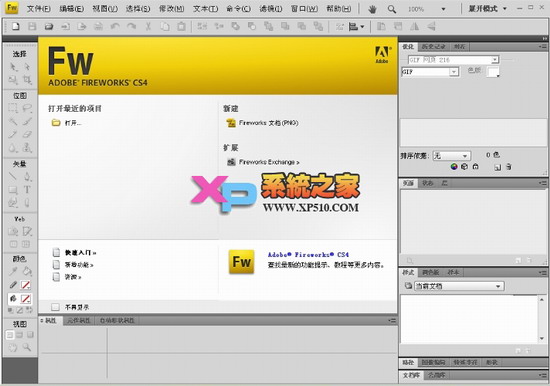Create new 'Fireworks 文档 (PNG)'
The image size is (550, 386).
pyautogui.click(x=269, y=123)
